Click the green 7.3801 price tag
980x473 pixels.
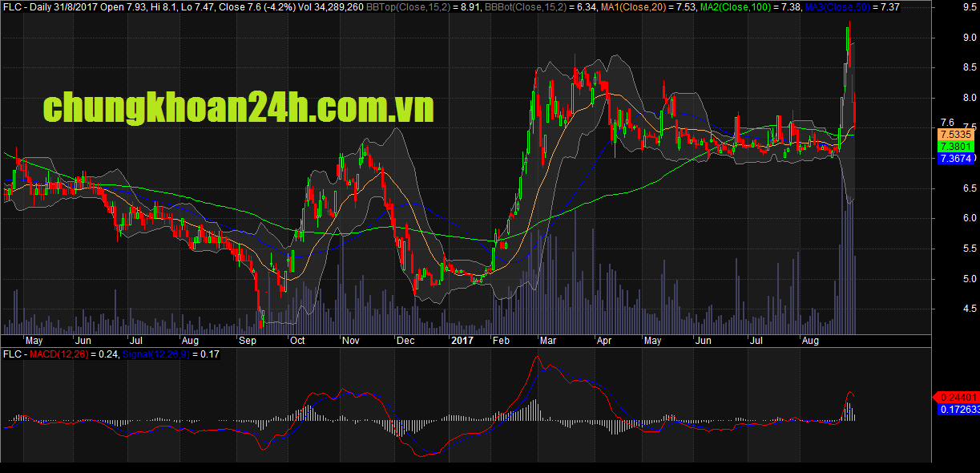(956, 147)
